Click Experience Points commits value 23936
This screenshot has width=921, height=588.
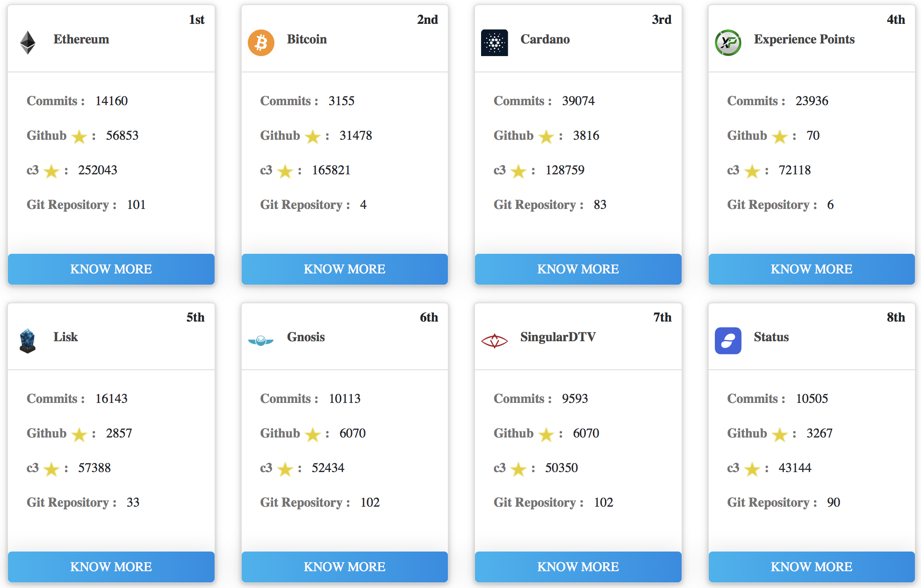[812, 101]
